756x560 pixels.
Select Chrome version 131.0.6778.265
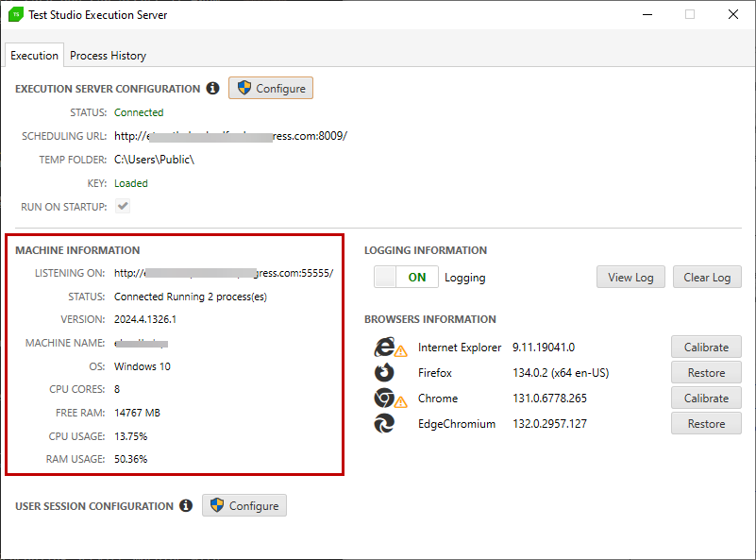tap(549, 399)
